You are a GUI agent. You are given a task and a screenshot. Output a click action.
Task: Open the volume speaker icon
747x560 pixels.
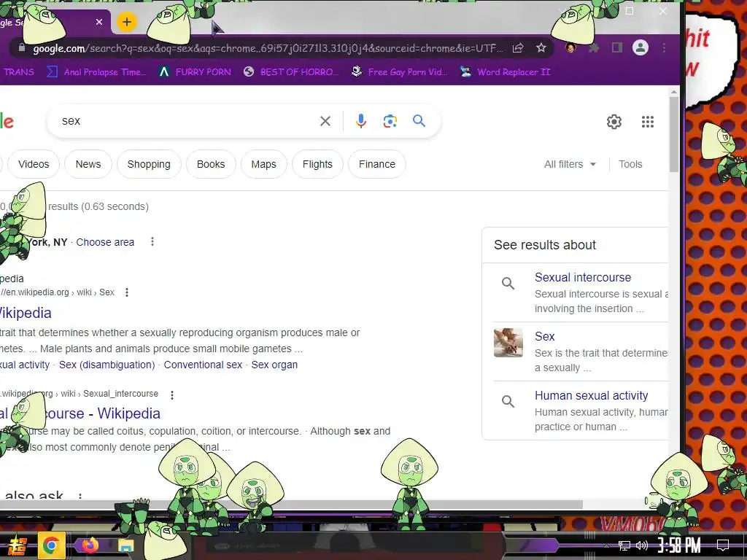coord(642,545)
